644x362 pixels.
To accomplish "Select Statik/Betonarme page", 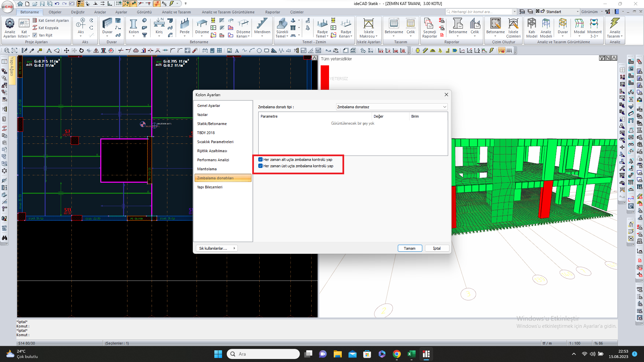I will (x=223, y=124).
